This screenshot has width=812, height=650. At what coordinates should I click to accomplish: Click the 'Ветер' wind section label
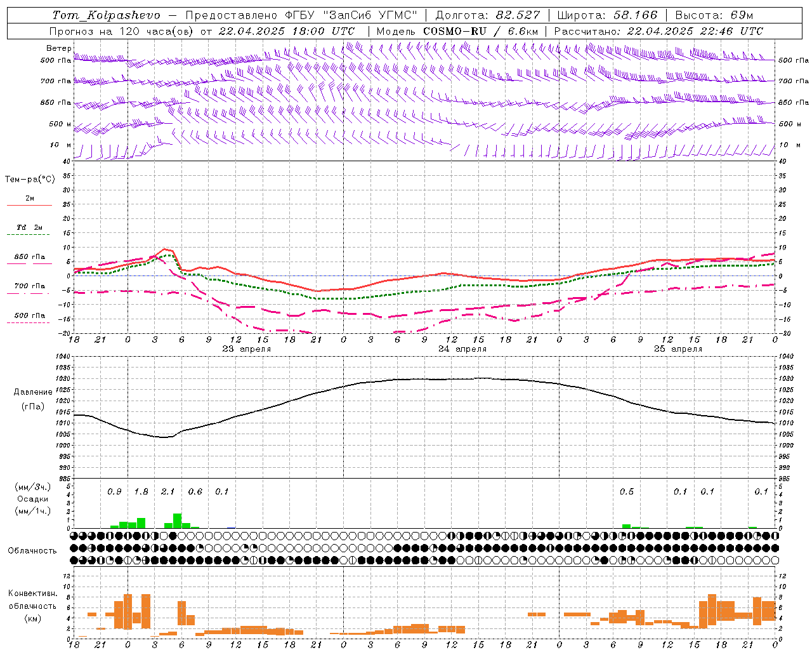[x=59, y=48]
